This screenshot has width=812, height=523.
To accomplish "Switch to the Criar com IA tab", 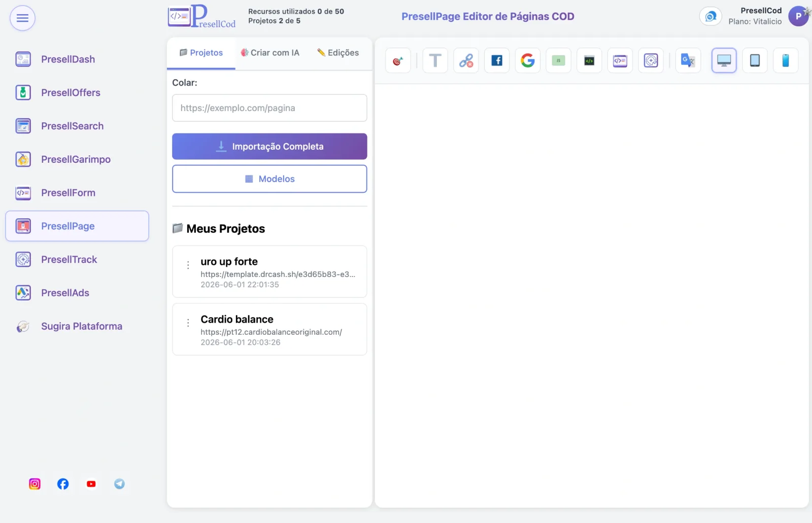I will (270, 53).
